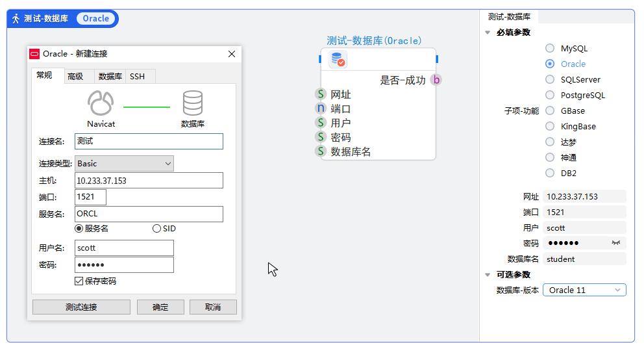This screenshot has width=644, height=347.
Task: Click the 是否-成功 boolean output port
Action: 436,80
